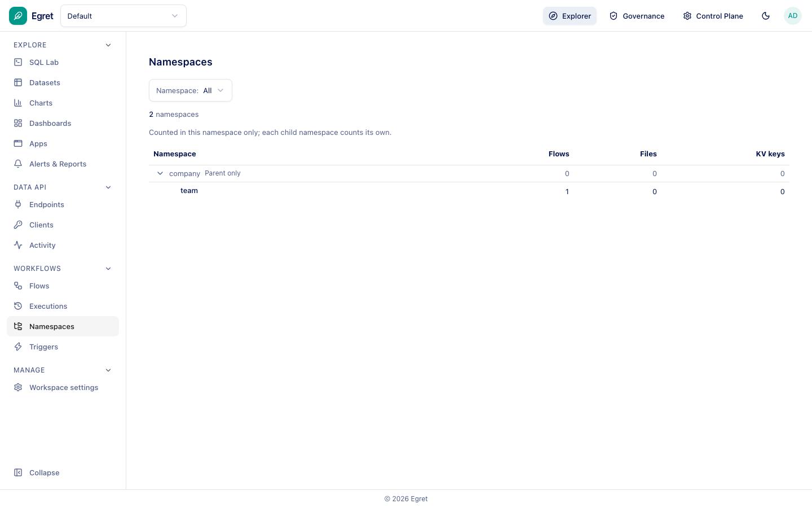Collapse the DATA API section
Screen dimensions: 812x508
(108, 187)
